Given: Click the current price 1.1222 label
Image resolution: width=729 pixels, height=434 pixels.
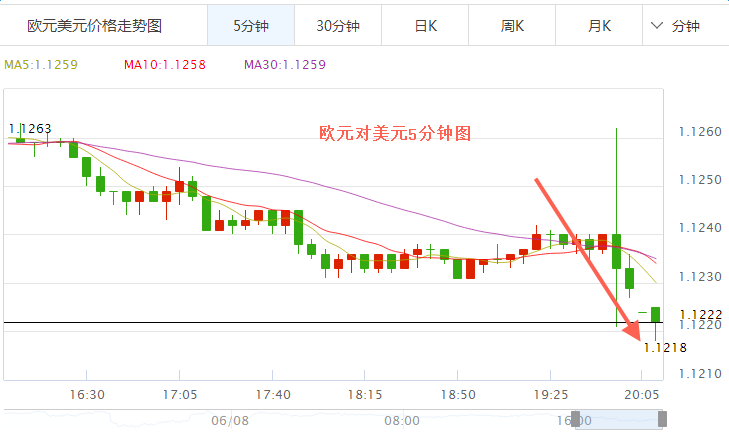Looking at the screenshot, I should 700,315.
